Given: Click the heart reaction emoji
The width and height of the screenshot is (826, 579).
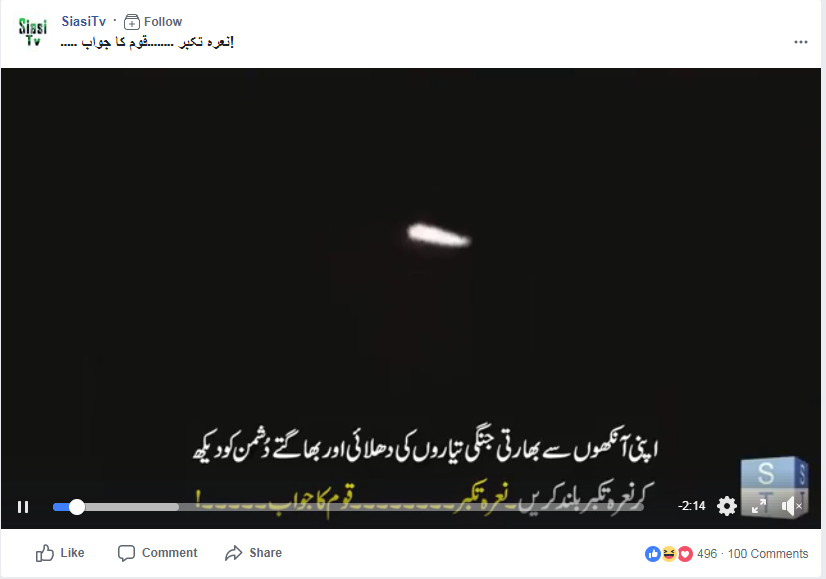Looking at the screenshot, I should click(x=685, y=554).
